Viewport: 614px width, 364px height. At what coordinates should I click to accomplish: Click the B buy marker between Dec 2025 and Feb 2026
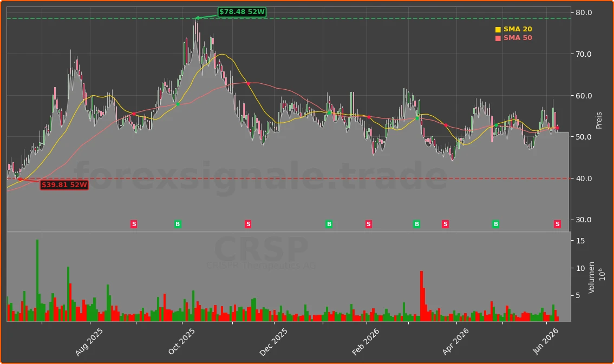(x=329, y=224)
